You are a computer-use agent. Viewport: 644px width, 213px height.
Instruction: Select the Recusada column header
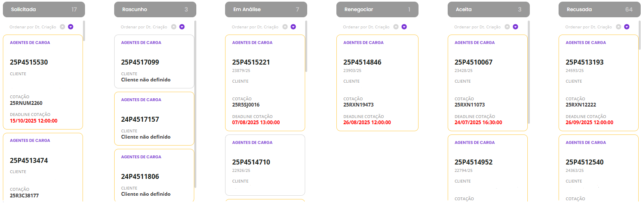[x=600, y=9]
